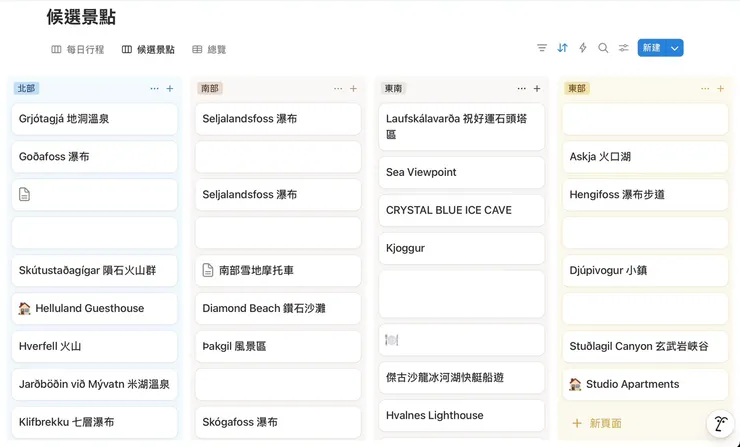The image size is (740, 447).
Task: Click the blue 新建 button
Action: [x=651, y=48]
